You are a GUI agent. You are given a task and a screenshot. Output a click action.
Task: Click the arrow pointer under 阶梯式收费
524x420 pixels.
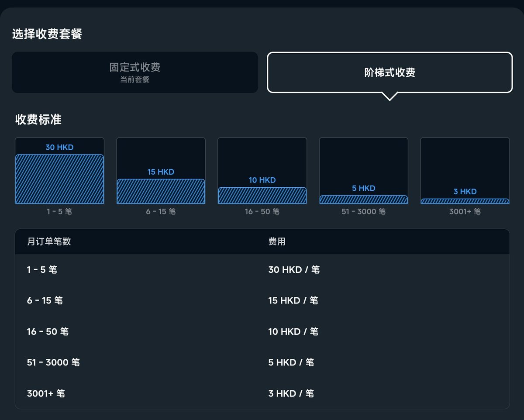[x=390, y=97]
